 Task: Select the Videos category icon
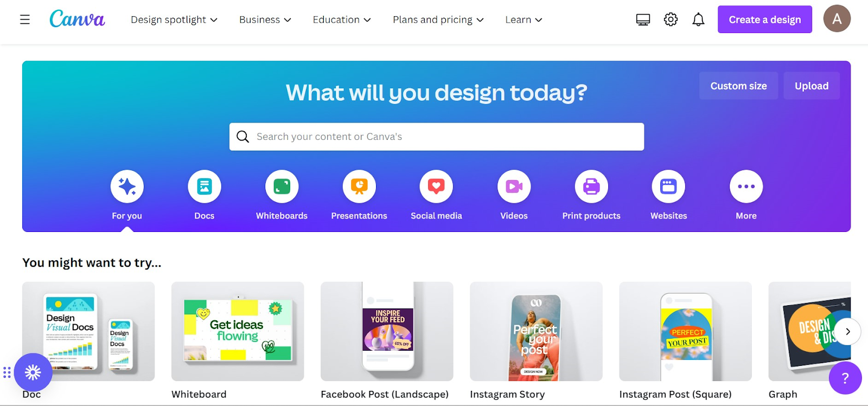click(514, 186)
